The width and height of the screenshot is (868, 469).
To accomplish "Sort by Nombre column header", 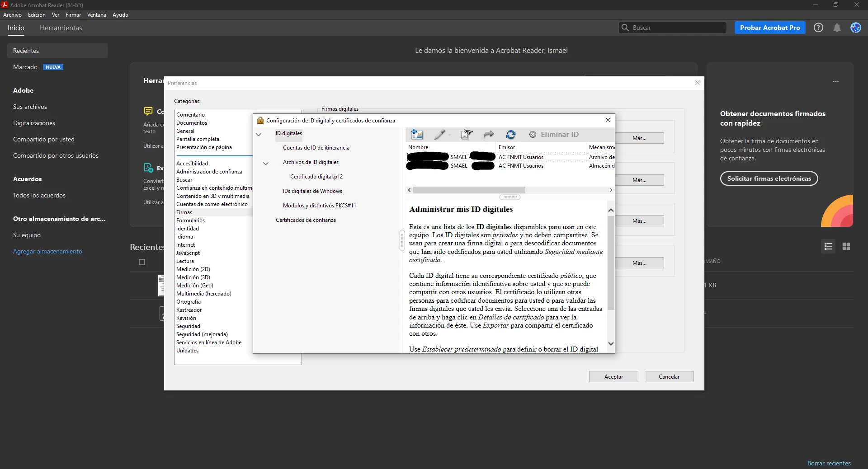I will click(451, 147).
